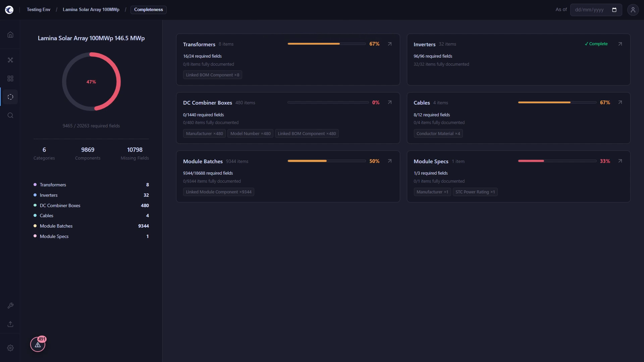Click the Manufacturer ×480 tag
The height and width of the screenshot is (362, 644).
(205, 134)
